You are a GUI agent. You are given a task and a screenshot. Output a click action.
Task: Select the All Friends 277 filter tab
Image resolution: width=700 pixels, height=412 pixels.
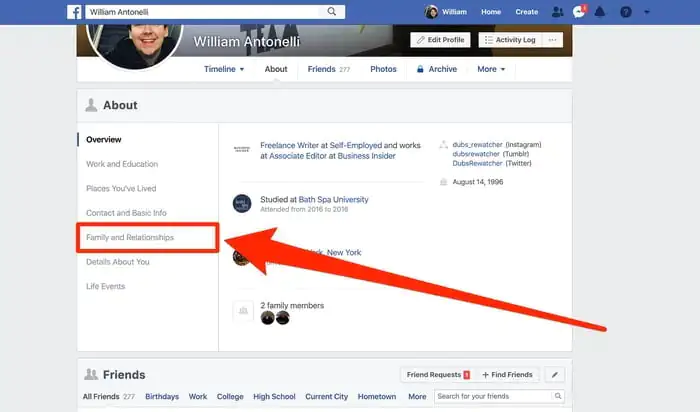108,397
